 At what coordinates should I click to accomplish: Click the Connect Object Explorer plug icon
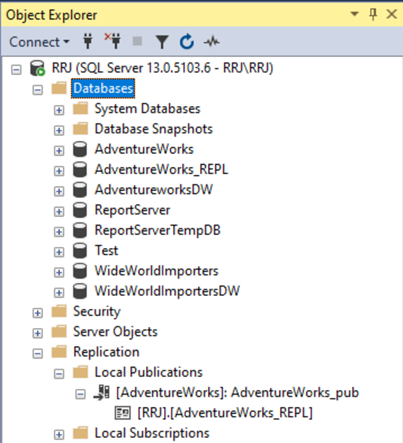(x=88, y=42)
